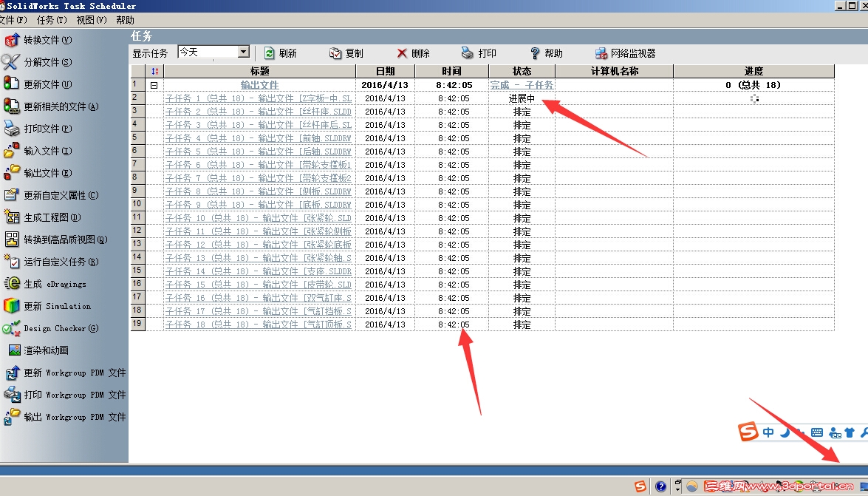This screenshot has height=496, width=868.
Task: Click the 更新相关的文件 icon
Action: [11, 106]
